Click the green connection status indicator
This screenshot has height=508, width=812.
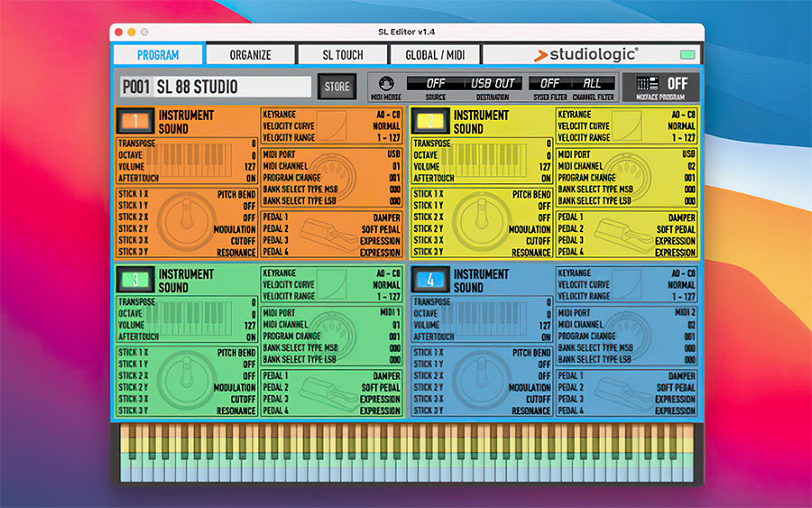[687, 54]
